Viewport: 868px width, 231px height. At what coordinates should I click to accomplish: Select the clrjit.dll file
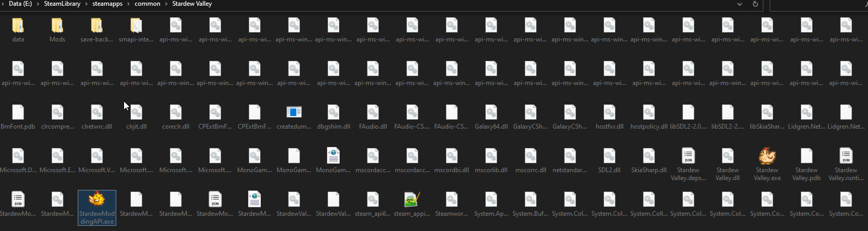click(136, 117)
